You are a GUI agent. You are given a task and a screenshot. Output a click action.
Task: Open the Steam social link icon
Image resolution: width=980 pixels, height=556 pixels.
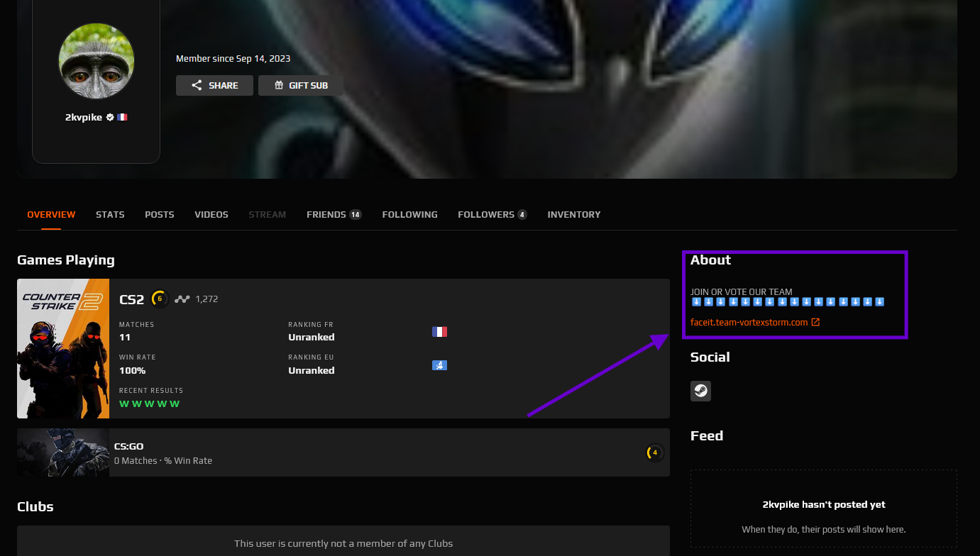point(700,391)
